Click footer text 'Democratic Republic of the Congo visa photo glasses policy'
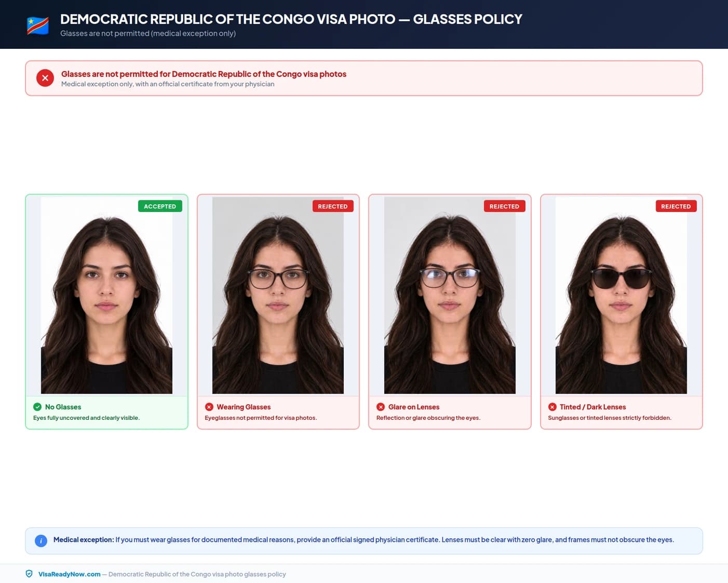The height and width of the screenshot is (583, 728). (197, 574)
